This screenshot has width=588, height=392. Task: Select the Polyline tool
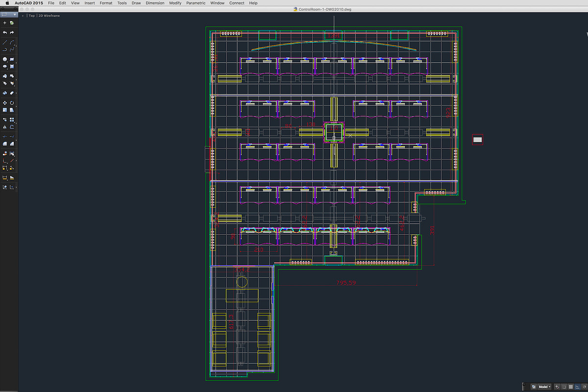click(x=5, y=49)
